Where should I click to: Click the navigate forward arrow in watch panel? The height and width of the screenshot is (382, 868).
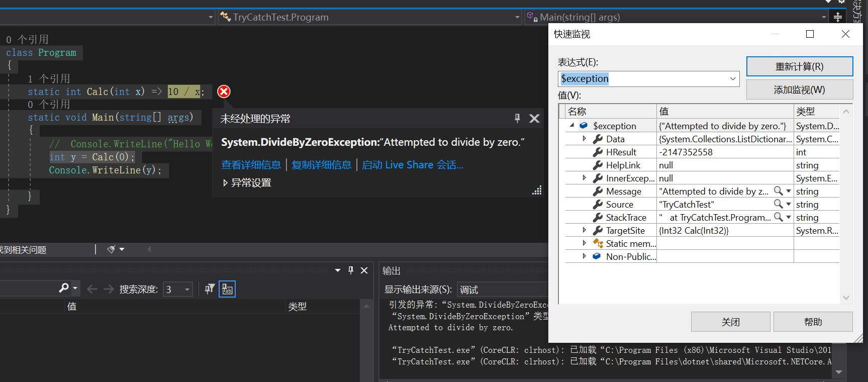109,289
